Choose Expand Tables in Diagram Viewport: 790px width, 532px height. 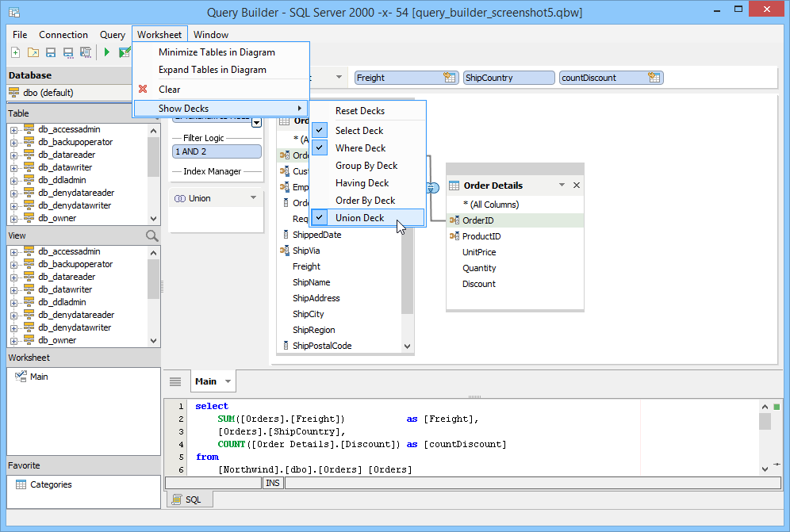point(212,70)
